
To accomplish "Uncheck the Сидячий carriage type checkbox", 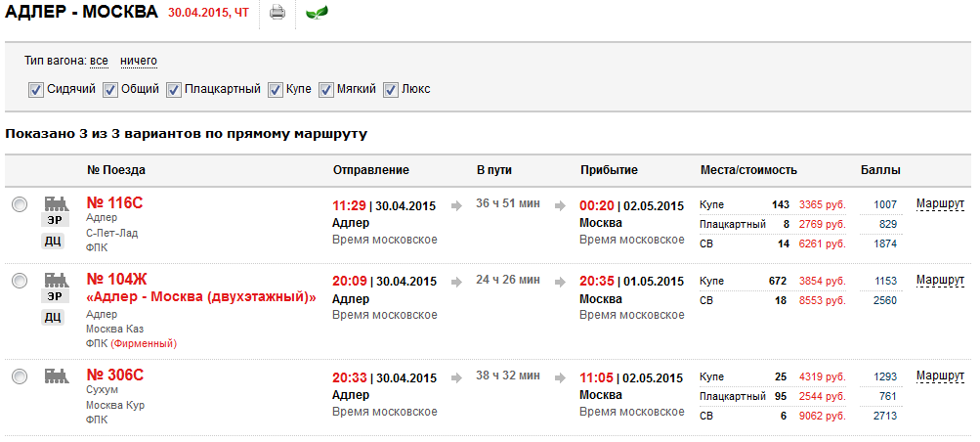I will (x=36, y=89).
